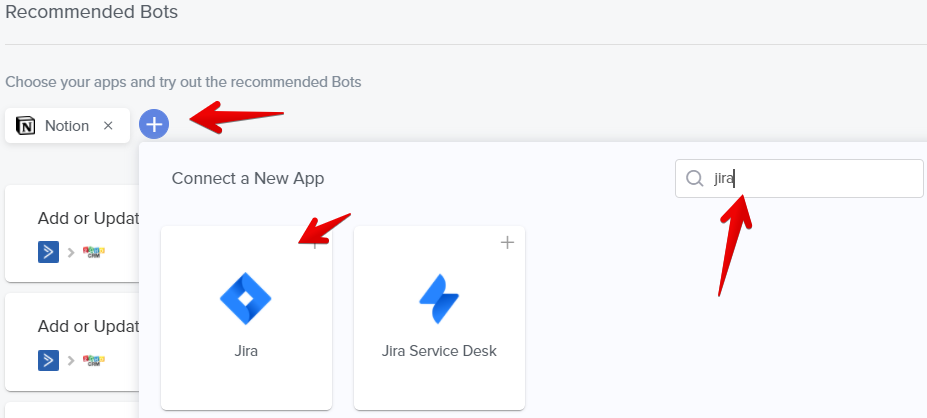Viewport: 927px width, 418px height.
Task: Click Zoho CRM icon in first bot card
Action: pos(93,252)
